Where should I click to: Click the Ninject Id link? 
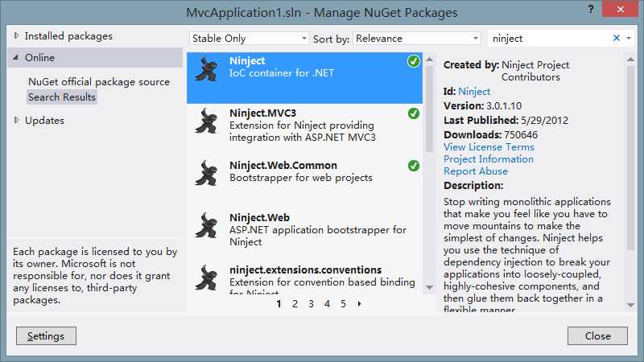coord(474,92)
